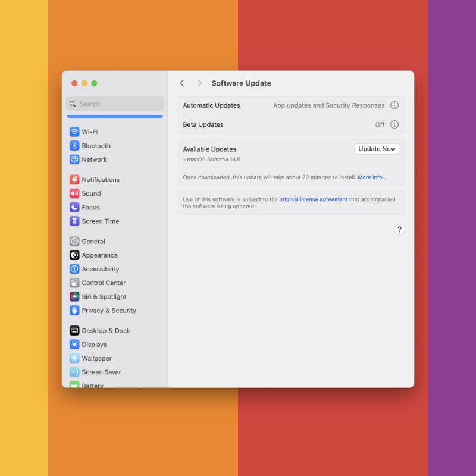Open Siri & Spotlight icon
The width and height of the screenshot is (476, 476).
(x=74, y=297)
